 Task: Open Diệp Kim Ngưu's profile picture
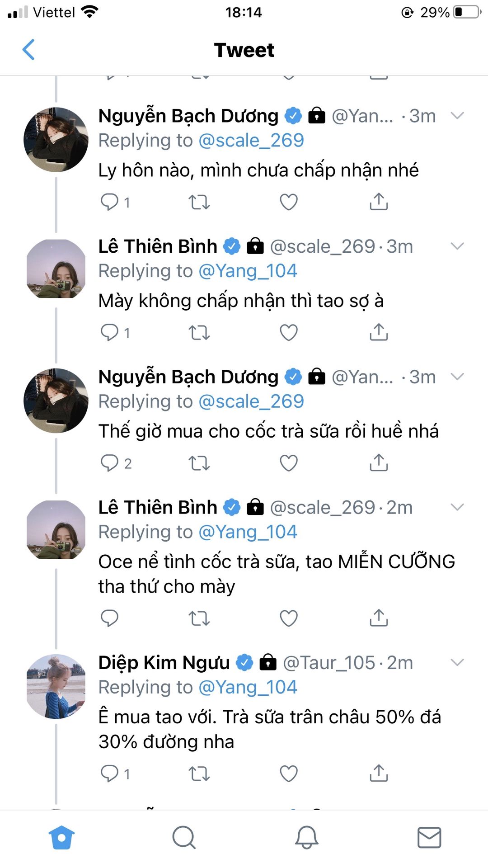click(x=56, y=686)
